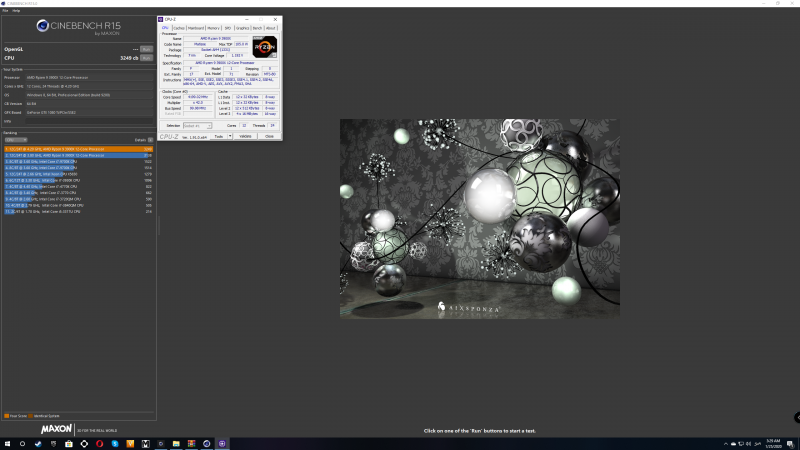800x450 pixels.
Task: Switch to the Mainboard tab in CPU-Z
Action: tap(196, 28)
